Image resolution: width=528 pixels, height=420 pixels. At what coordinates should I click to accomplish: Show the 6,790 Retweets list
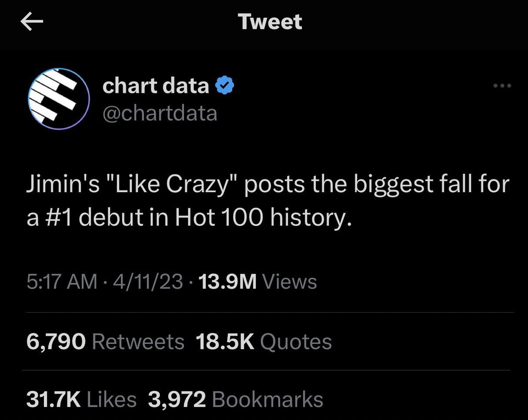point(106,341)
